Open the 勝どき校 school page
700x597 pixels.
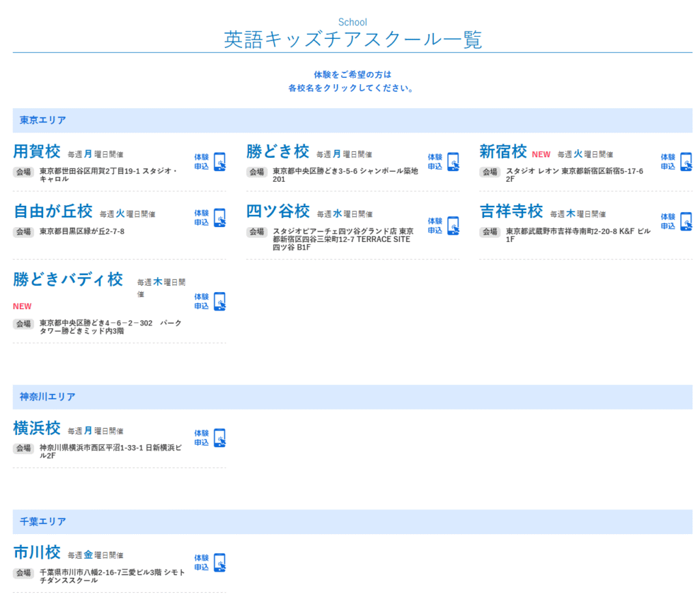click(278, 151)
